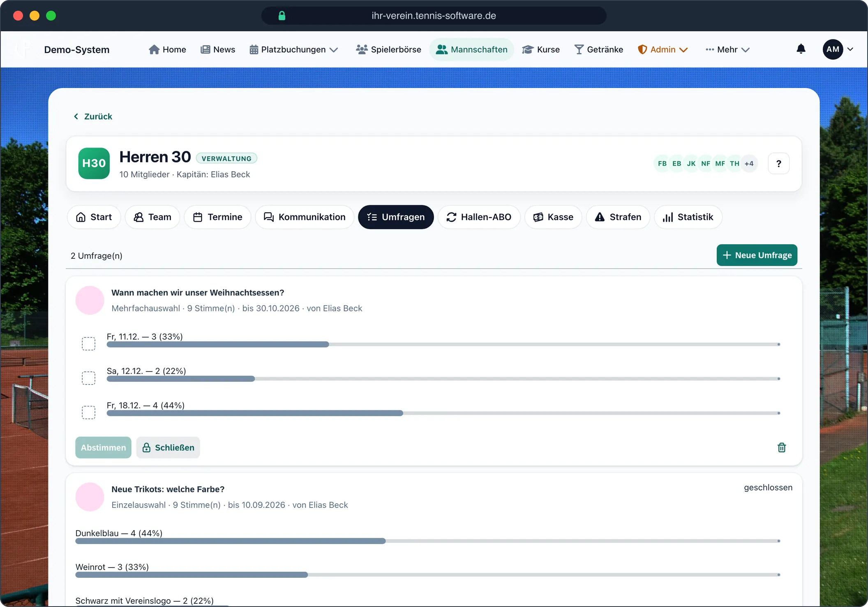Viewport: 868px width, 607px height.
Task: Expand the Platzbuchungen dropdown
Action: click(294, 49)
